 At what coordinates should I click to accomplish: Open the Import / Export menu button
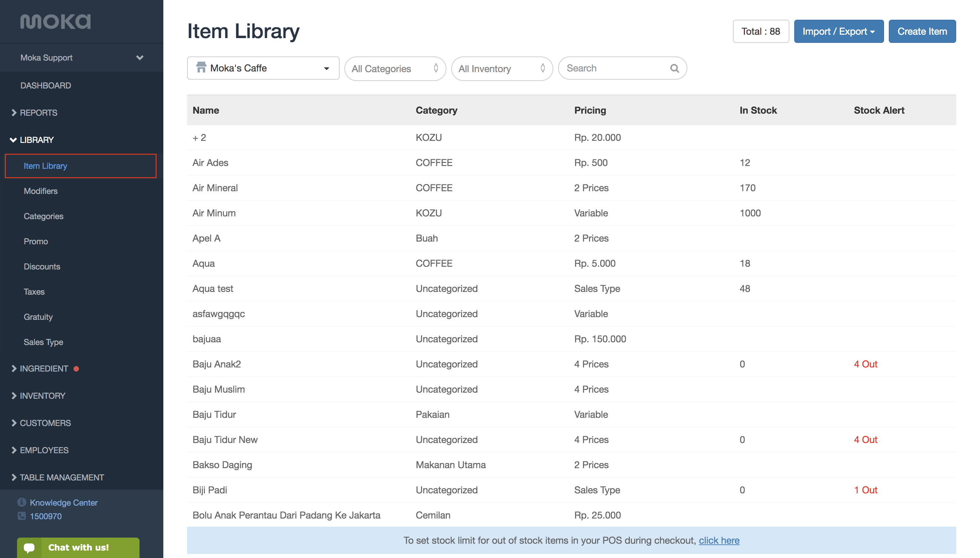tap(838, 31)
